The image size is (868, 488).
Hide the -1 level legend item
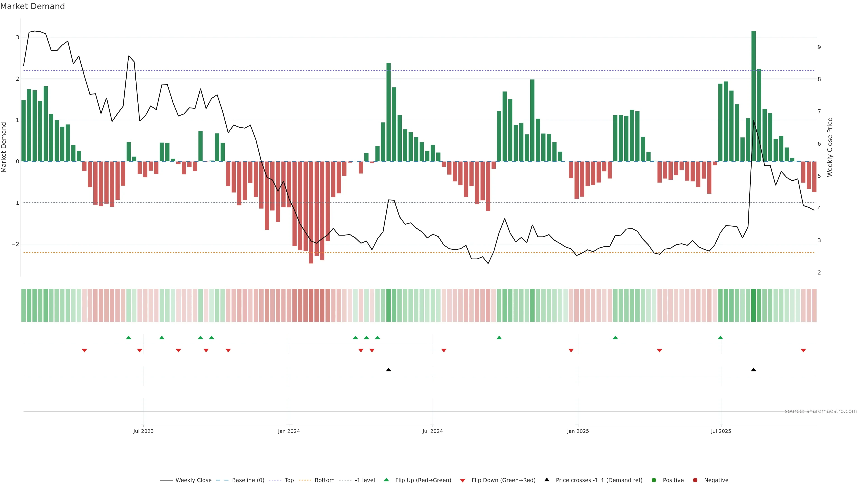[x=365, y=480]
